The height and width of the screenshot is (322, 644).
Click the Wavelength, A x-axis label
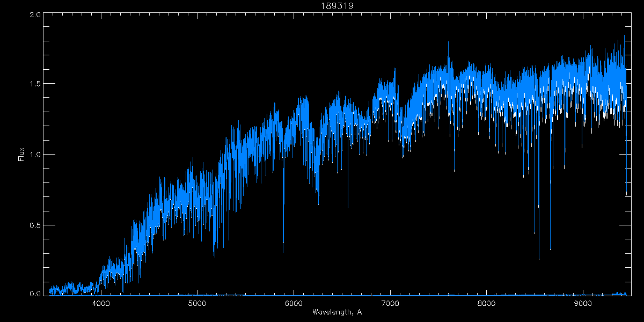tap(337, 312)
